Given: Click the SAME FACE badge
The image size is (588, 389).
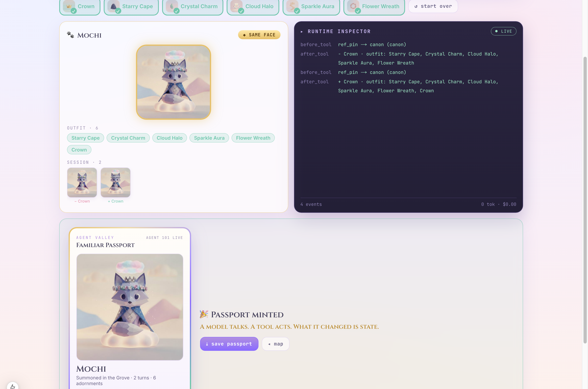Looking at the screenshot, I should pyautogui.click(x=259, y=35).
